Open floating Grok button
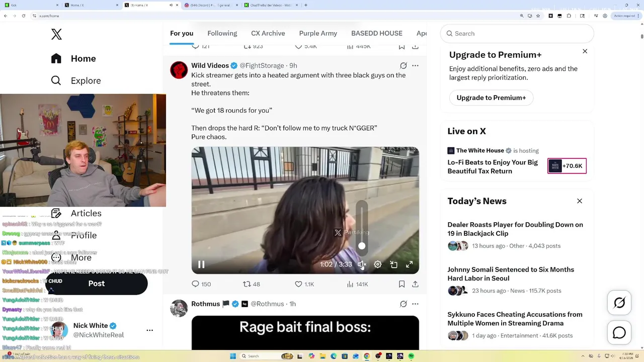The image size is (644, 362). click(619, 303)
